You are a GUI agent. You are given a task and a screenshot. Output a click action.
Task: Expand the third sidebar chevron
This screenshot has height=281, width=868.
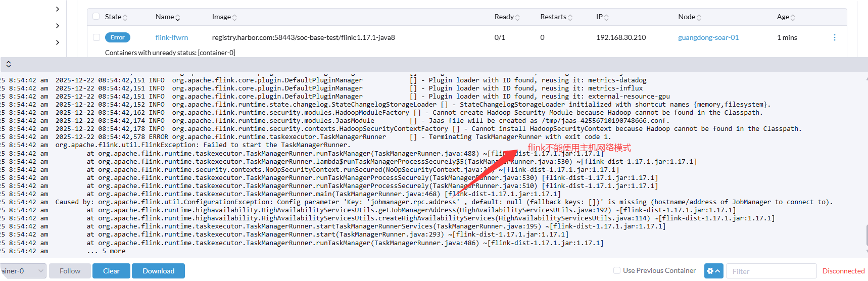tap(57, 42)
